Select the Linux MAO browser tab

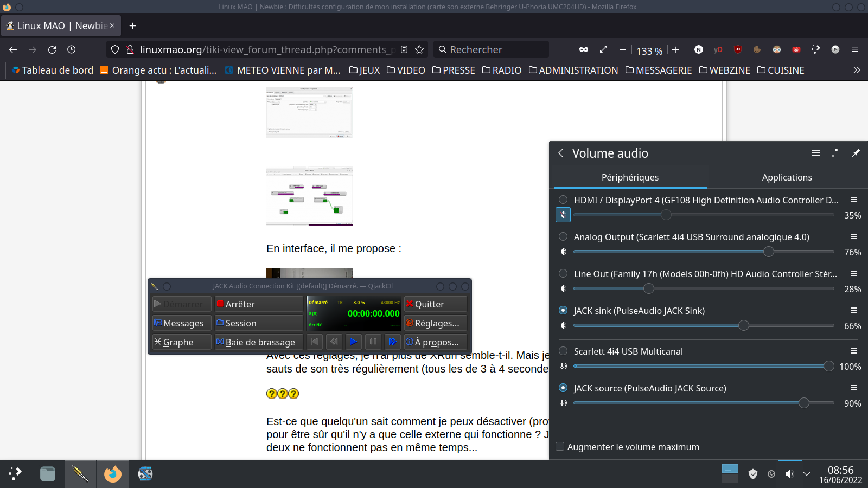[61, 25]
